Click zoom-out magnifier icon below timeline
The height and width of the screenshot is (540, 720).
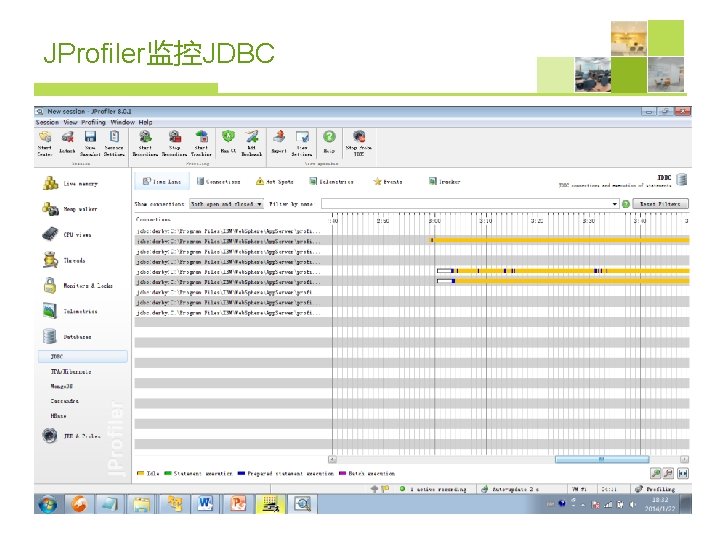tap(669, 473)
